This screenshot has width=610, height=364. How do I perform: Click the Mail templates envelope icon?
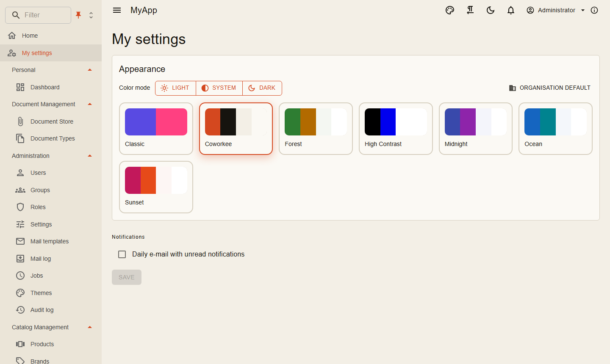point(20,241)
